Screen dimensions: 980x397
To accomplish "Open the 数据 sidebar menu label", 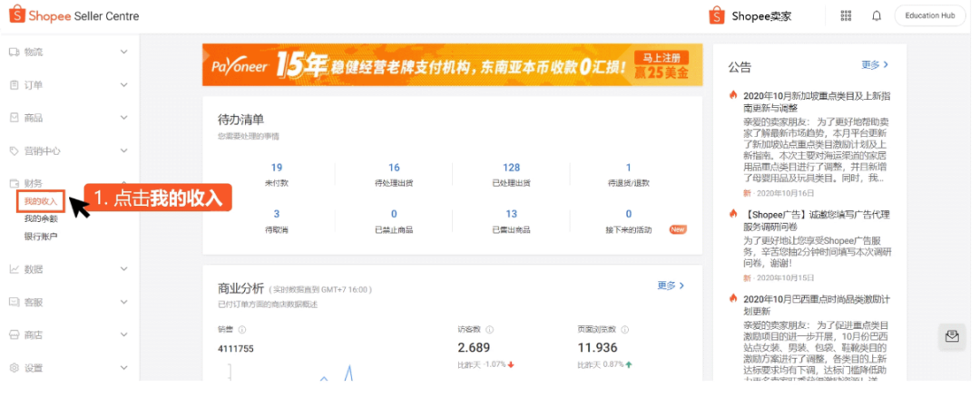I will pyautogui.click(x=34, y=269).
